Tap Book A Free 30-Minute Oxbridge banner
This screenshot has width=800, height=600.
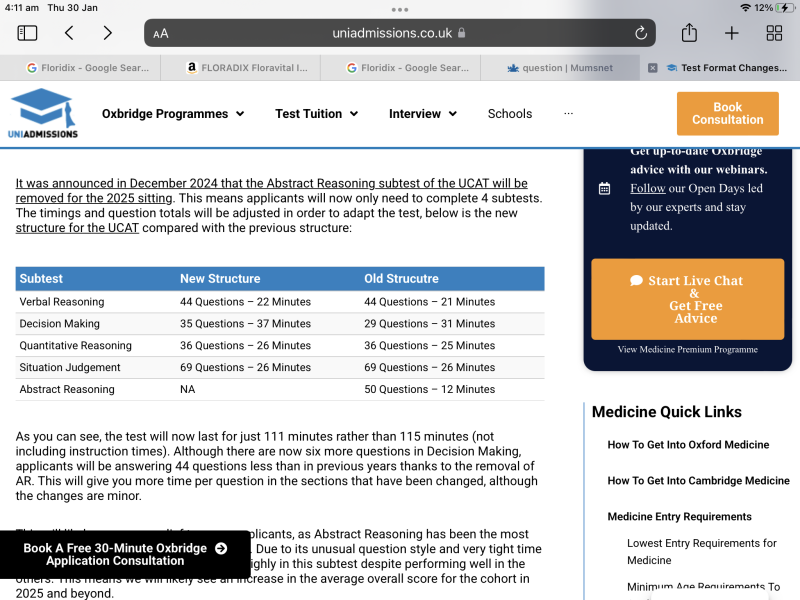coord(125,555)
